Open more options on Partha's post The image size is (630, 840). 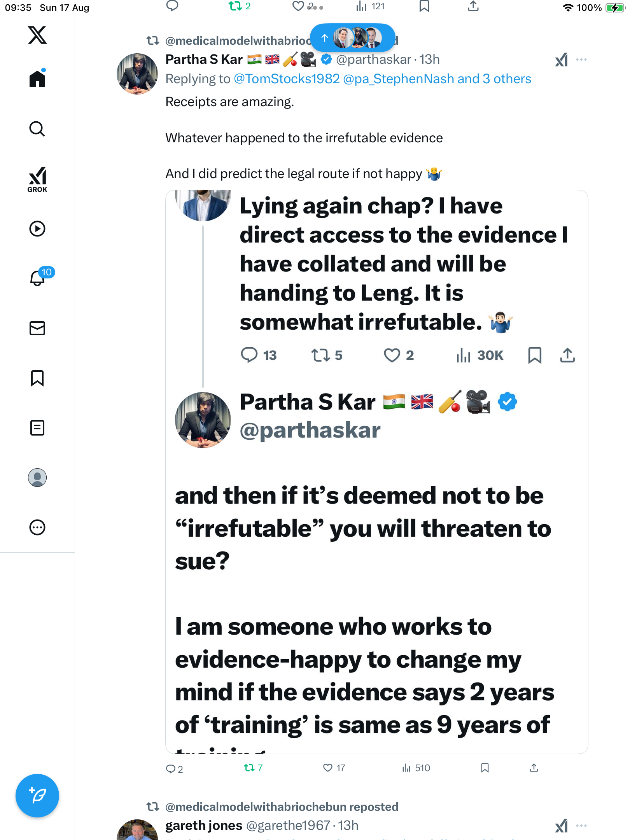click(x=581, y=59)
